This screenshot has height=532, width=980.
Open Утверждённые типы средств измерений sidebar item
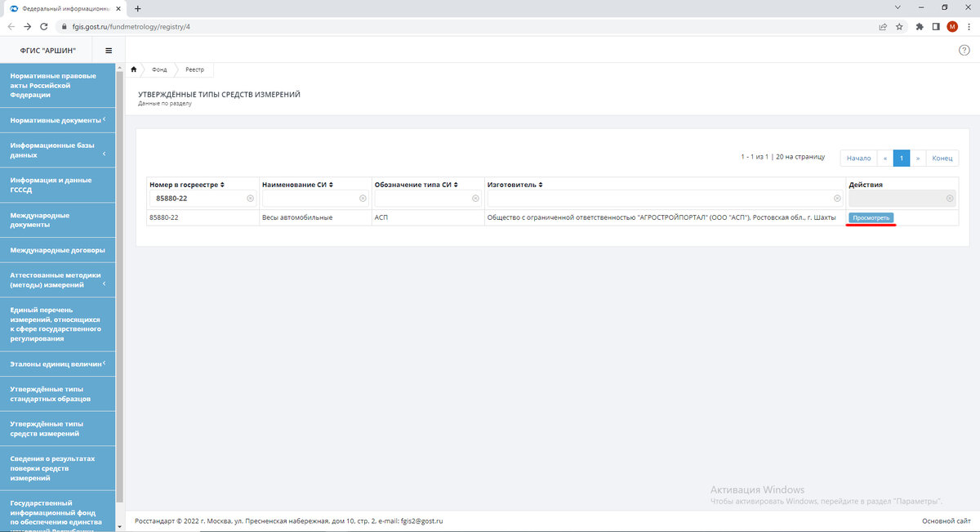(x=57, y=429)
